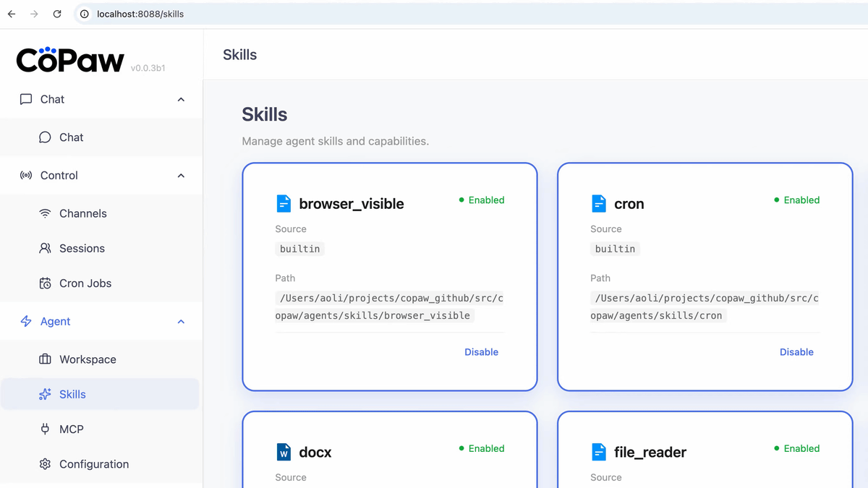Go to the Workspace page
The width and height of the screenshot is (868, 488).
click(88, 359)
